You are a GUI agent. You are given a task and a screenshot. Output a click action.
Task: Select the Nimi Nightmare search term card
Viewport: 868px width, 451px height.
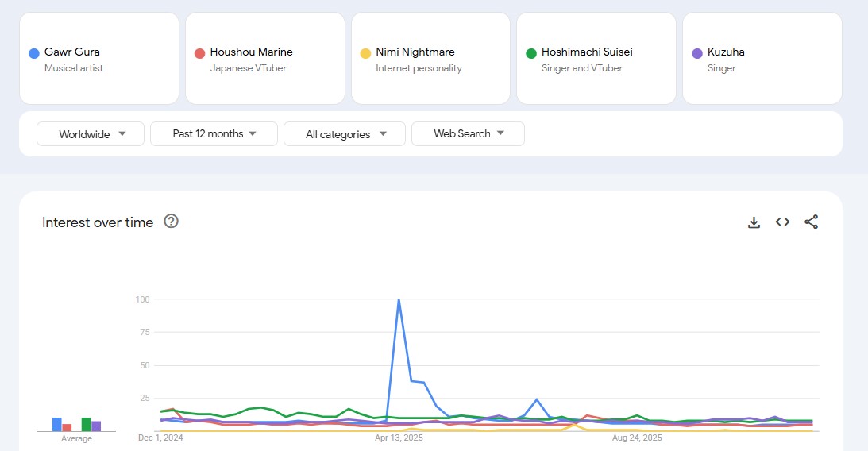430,59
